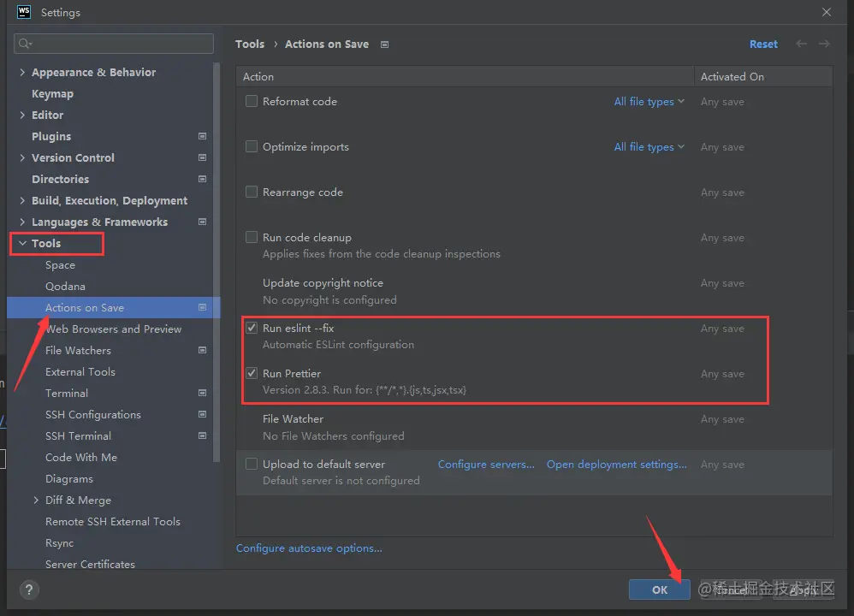
Task: Click Any save text for Run eslint --fix
Action: (x=722, y=329)
